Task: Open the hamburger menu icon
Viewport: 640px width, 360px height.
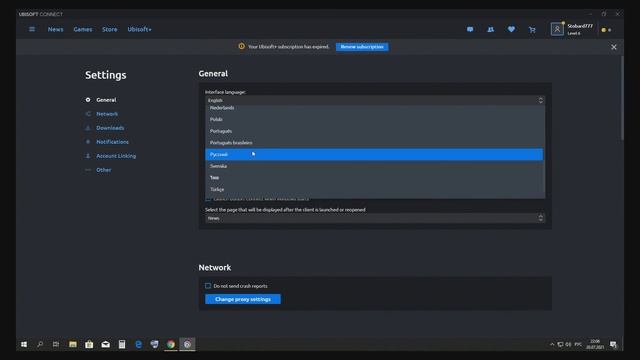Action: (x=32, y=29)
